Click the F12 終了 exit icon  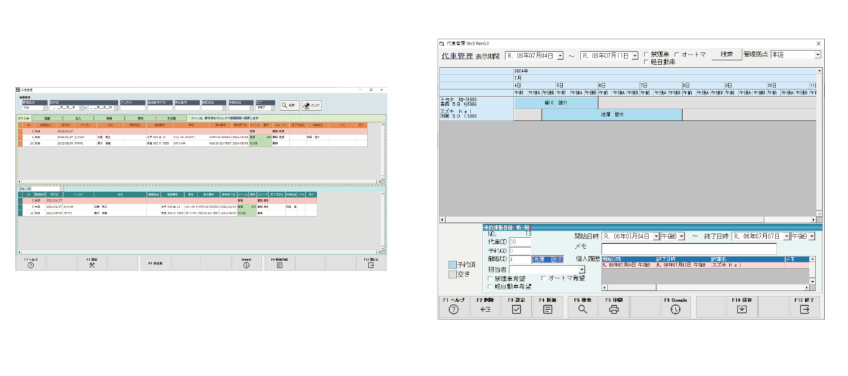coord(805,309)
